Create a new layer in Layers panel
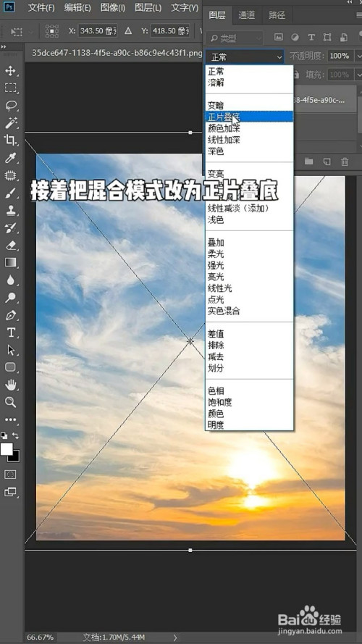 327,162
